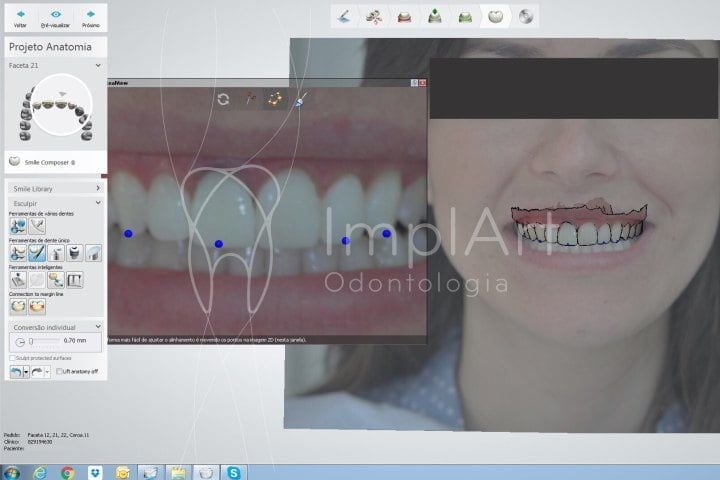Expand the Faceta 21 dropdown
This screenshot has width=720, height=480.
tap(98, 65)
